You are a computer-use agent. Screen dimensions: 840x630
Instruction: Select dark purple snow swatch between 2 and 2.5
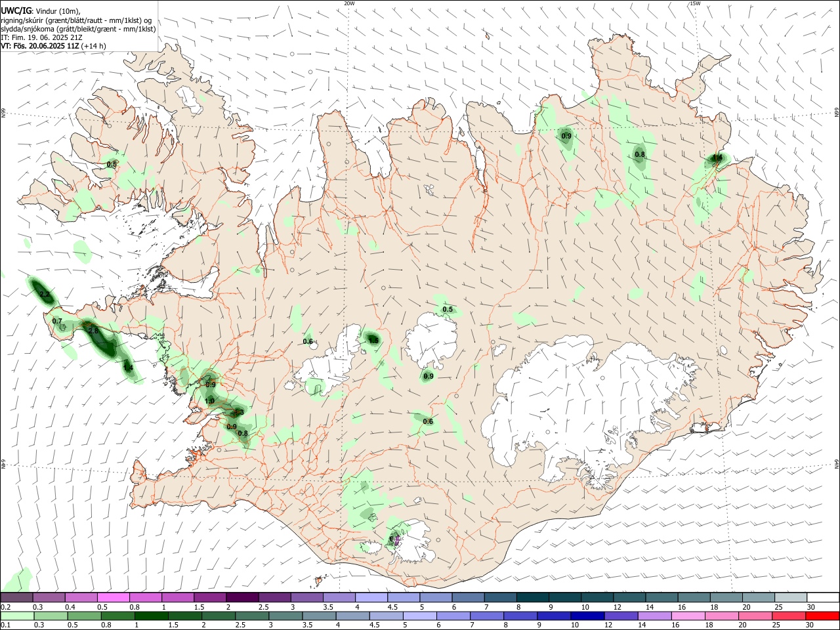pyautogui.click(x=242, y=598)
